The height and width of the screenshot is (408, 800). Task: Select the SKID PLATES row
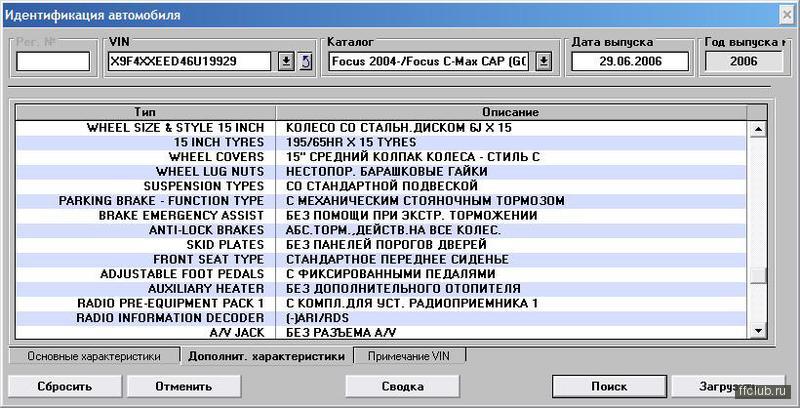click(x=381, y=245)
